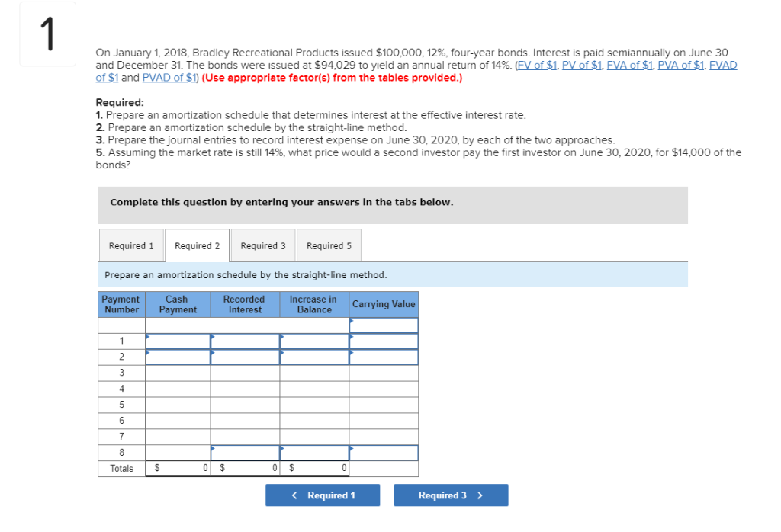Click the Totals cash payment amount cell
781x532 pixels.
click(x=178, y=468)
